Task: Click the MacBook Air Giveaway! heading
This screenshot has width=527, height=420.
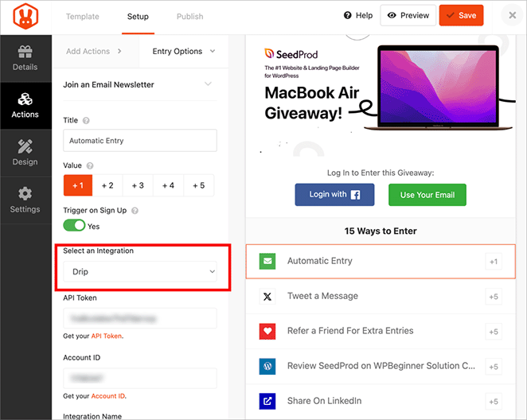Action: click(x=312, y=103)
